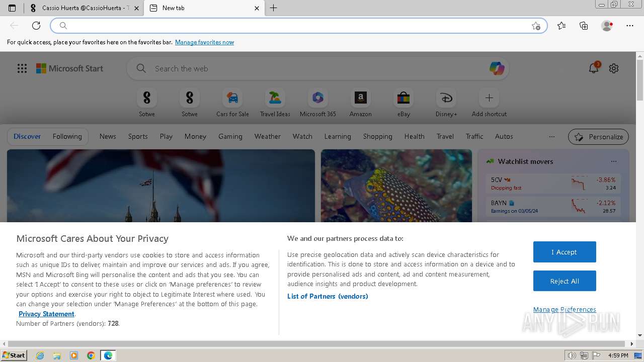Open the Shopping category
This screenshot has height=362, width=644.
coord(378,136)
